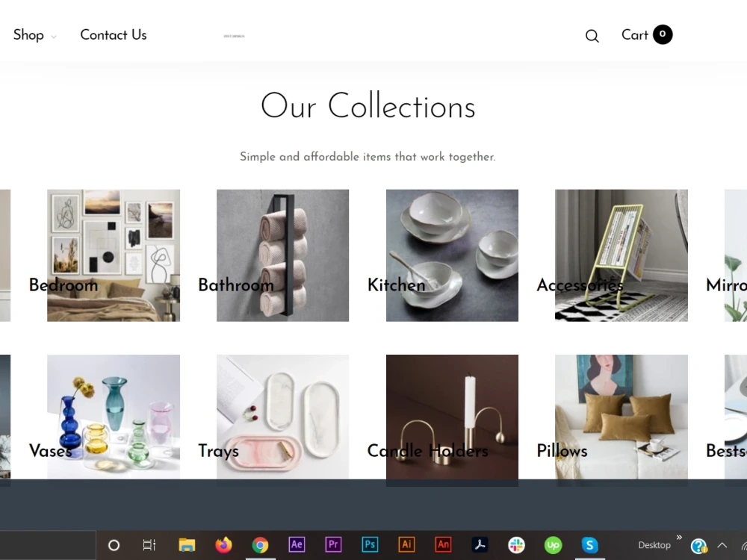Click the Mirrors collection label
The image size is (747, 560).
[x=727, y=284]
